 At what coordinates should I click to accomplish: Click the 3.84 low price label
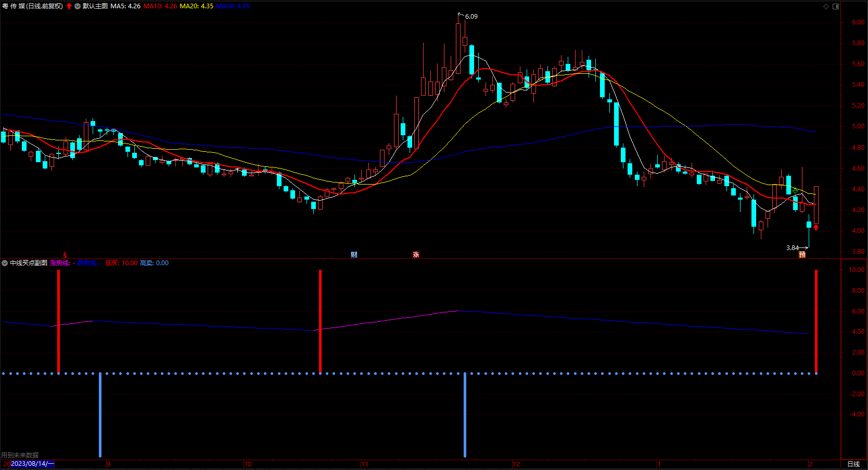tap(793, 248)
